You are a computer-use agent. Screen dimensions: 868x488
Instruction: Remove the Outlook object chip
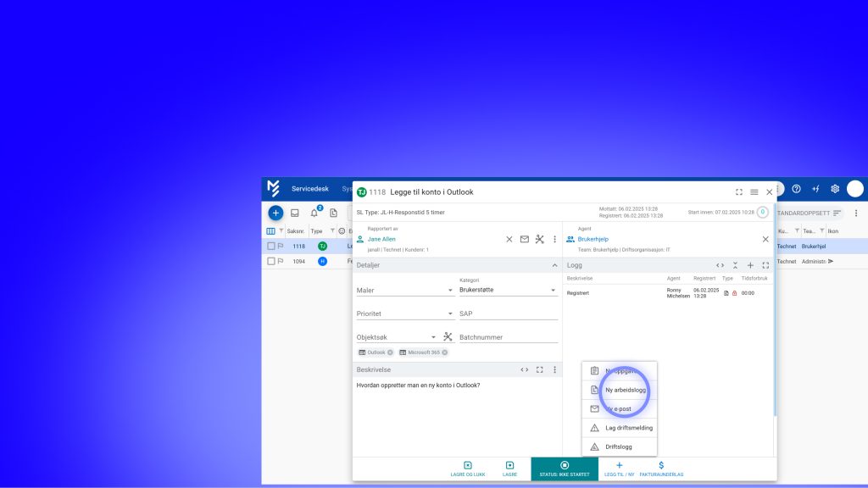[390, 352]
